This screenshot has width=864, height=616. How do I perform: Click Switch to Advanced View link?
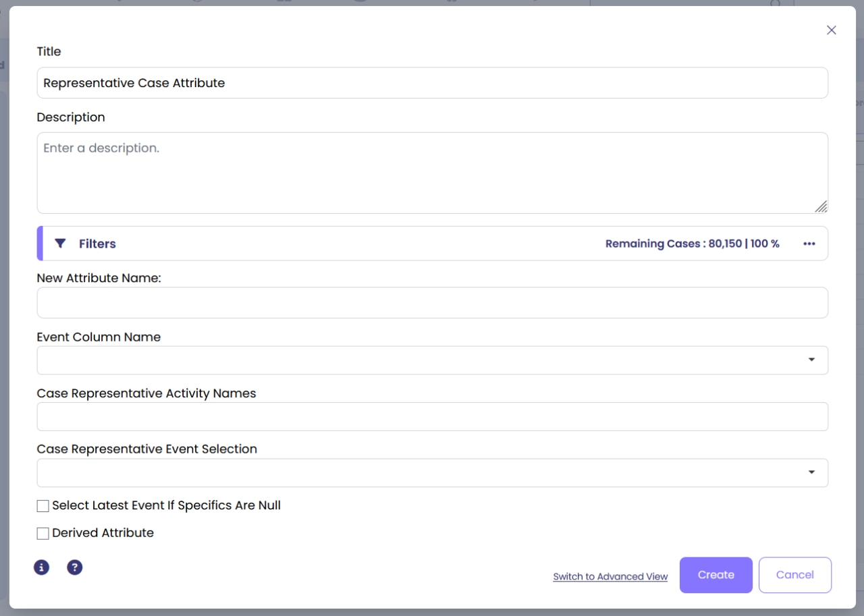tap(610, 577)
